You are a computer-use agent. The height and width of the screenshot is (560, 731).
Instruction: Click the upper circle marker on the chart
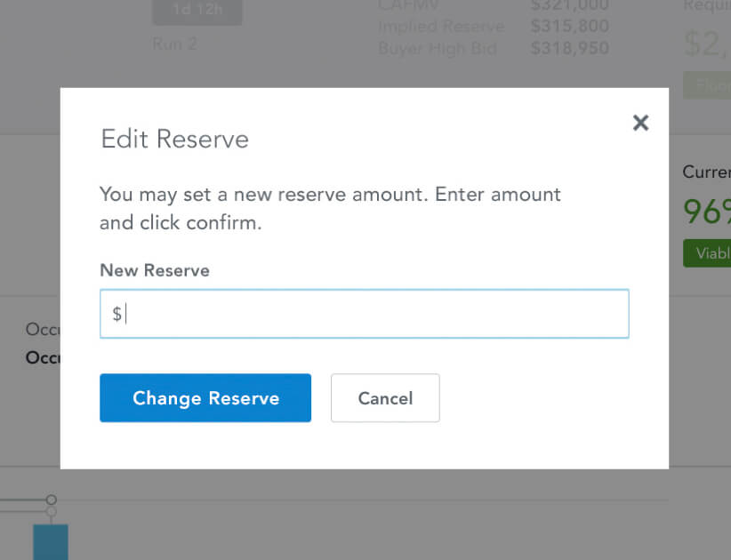coord(52,500)
